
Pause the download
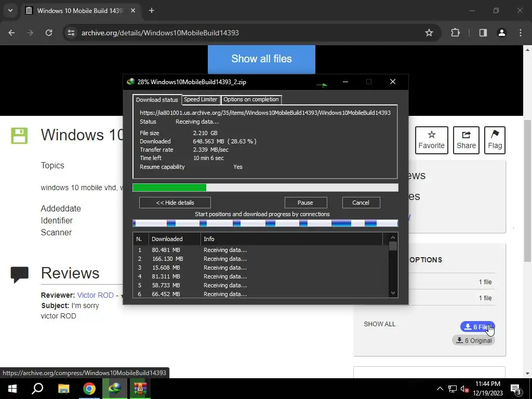(305, 203)
